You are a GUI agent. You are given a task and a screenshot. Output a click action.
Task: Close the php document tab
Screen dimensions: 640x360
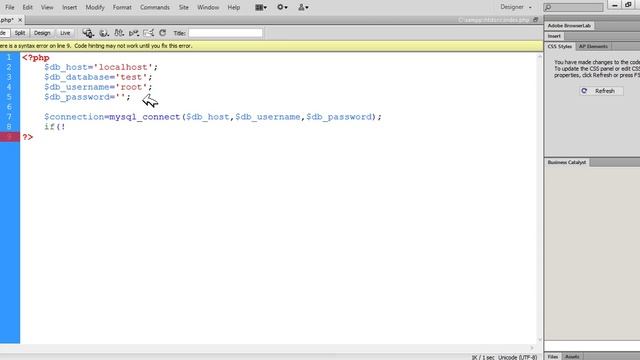tap(20, 20)
